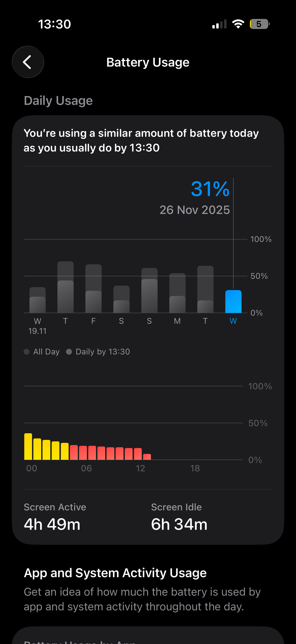The width and height of the screenshot is (296, 644).
Task: Go back using the chevron button
Action: [x=28, y=62]
